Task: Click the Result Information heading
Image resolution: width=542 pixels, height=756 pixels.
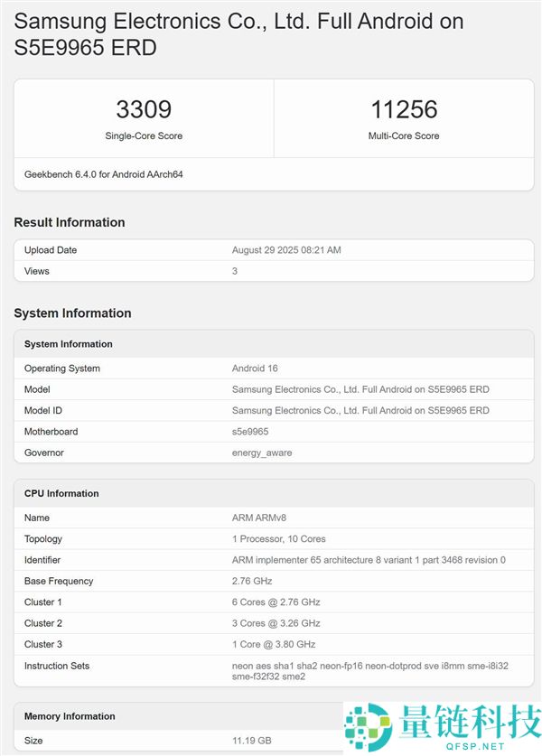Action: (70, 222)
